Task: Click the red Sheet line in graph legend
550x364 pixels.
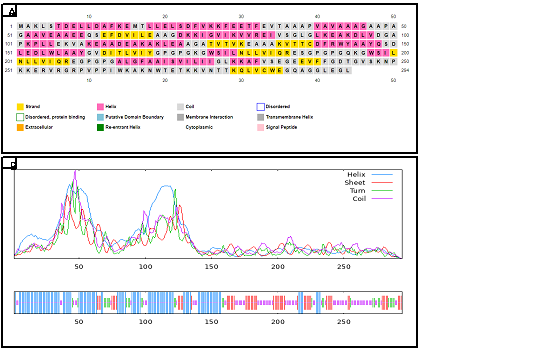Action: pos(382,182)
